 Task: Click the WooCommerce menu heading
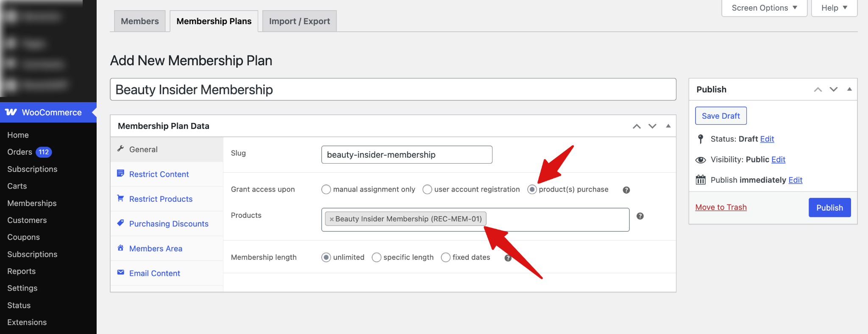click(48, 112)
